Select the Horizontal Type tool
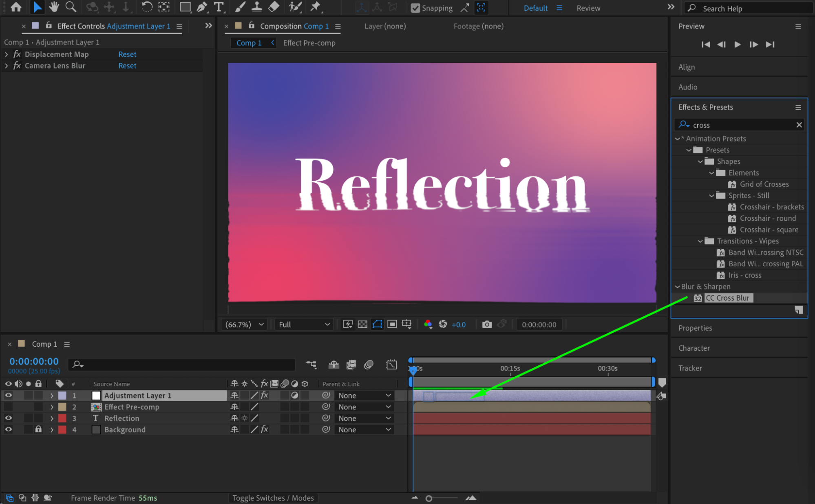Screen dimensions: 815x504 point(219,7)
